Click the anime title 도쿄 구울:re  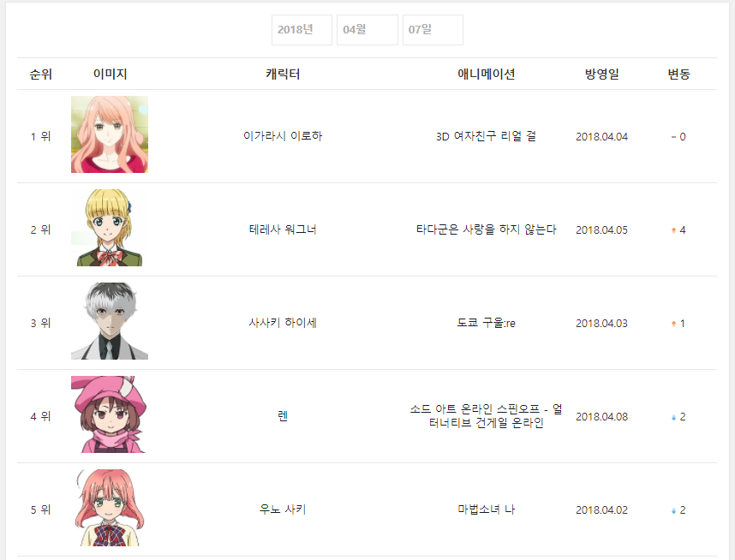486,323
